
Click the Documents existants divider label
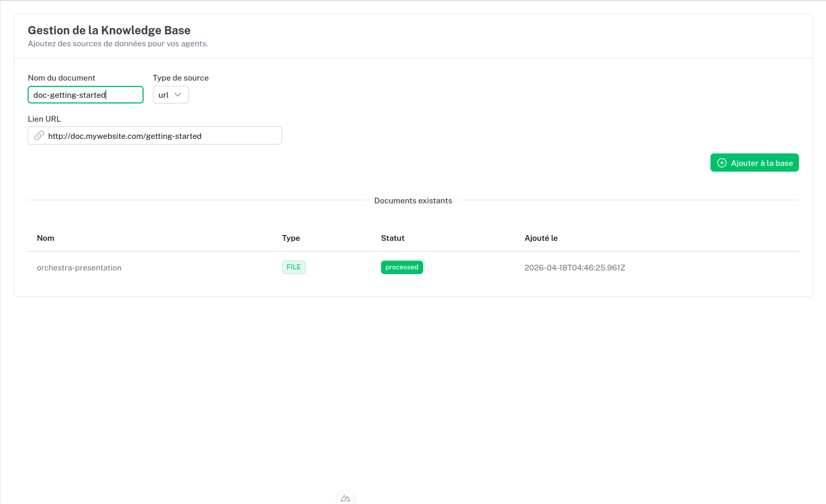413,201
